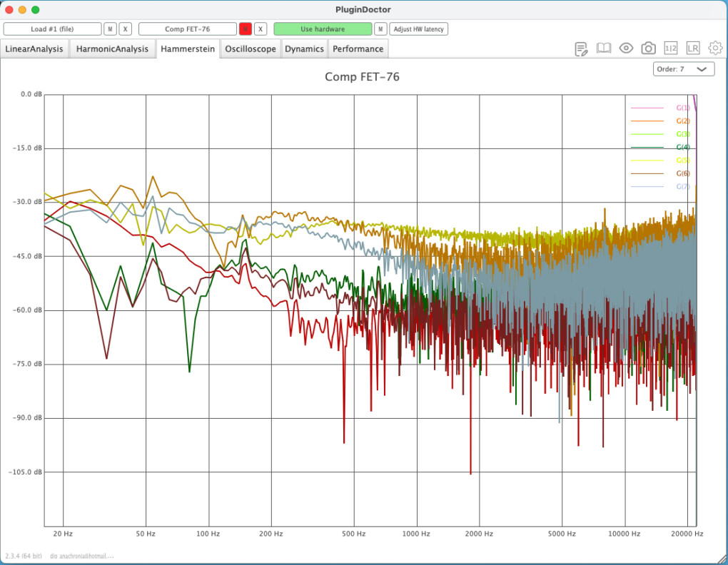Open the Comp FET-76 plugin selector

(187, 29)
